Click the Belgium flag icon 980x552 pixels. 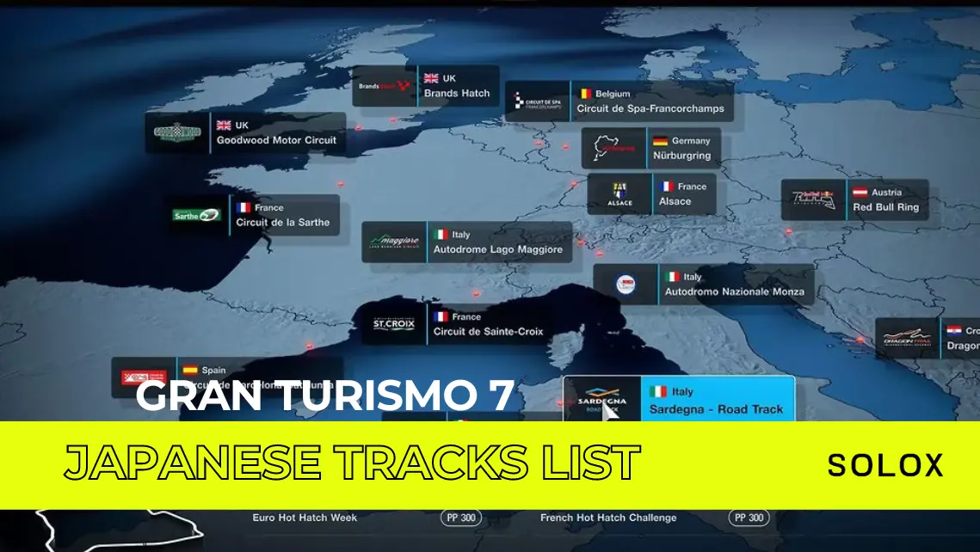584,93
